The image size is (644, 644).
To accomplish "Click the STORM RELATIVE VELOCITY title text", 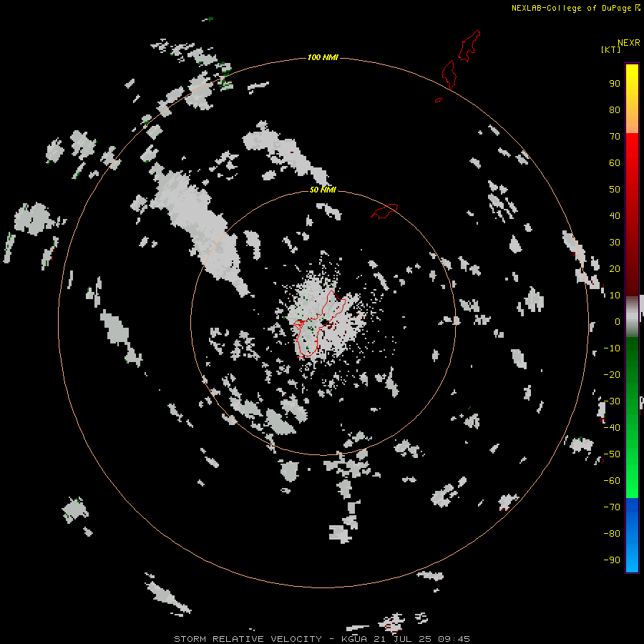I will coord(248,639).
